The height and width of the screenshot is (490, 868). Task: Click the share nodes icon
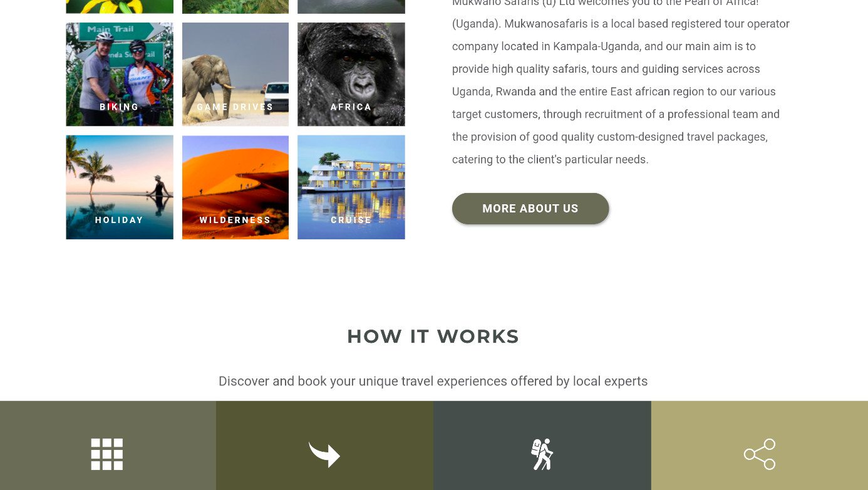[x=760, y=454]
